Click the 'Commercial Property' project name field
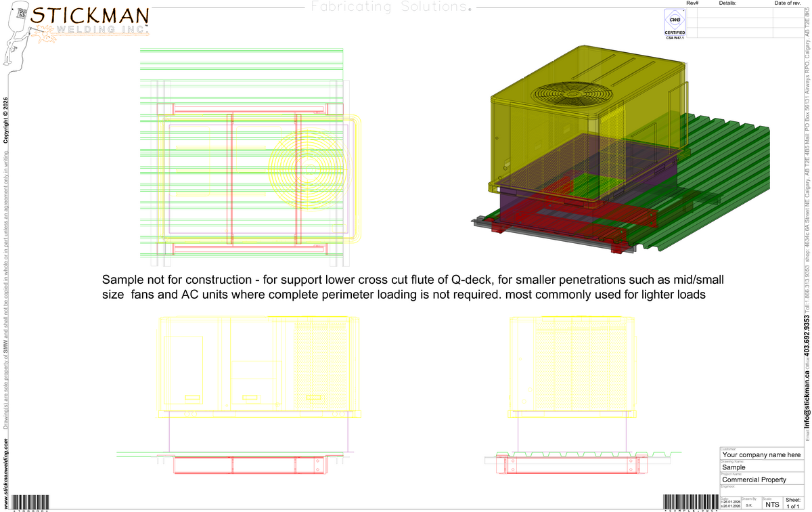Image resolution: width=812 pixels, height=512 pixels. (761, 479)
